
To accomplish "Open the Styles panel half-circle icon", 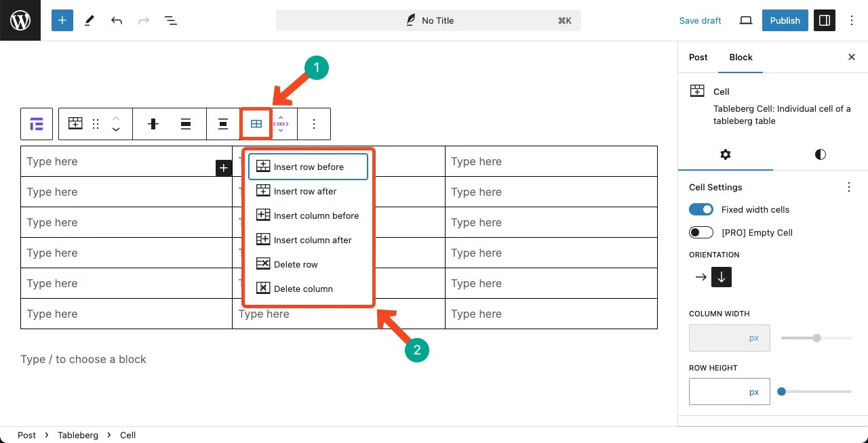I will point(819,154).
